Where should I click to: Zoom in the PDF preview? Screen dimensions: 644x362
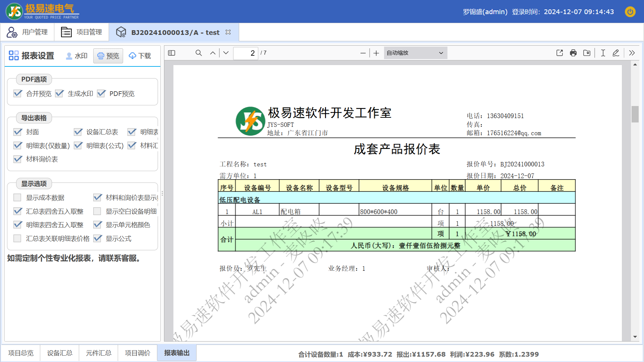pos(376,53)
